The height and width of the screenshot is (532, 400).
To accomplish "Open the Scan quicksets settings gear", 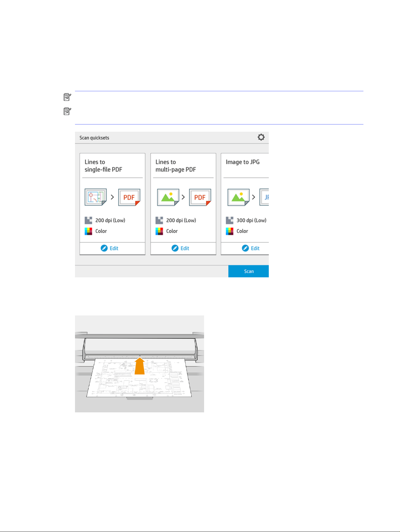I will (x=261, y=137).
